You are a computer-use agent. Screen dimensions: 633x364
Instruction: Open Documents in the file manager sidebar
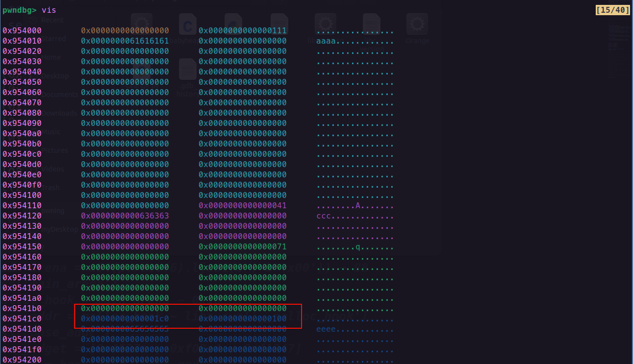(59, 95)
